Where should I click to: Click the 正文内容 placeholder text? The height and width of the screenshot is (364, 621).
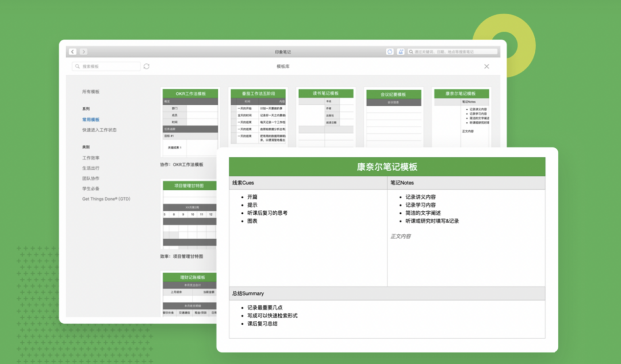(400, 236)
